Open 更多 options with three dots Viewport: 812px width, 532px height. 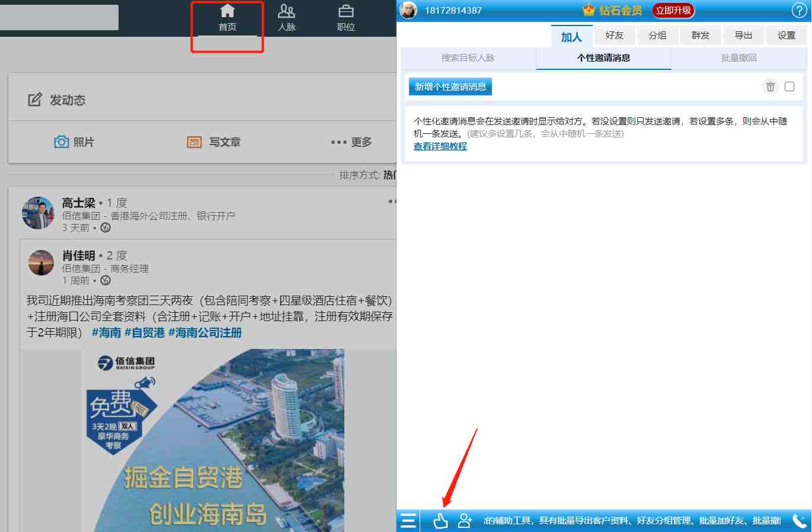pos(351,142)
